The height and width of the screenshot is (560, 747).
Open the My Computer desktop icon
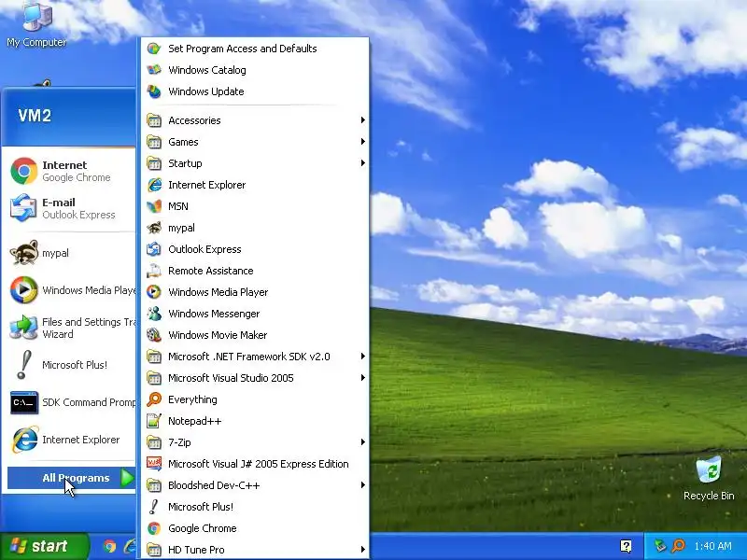coord(36,24)
